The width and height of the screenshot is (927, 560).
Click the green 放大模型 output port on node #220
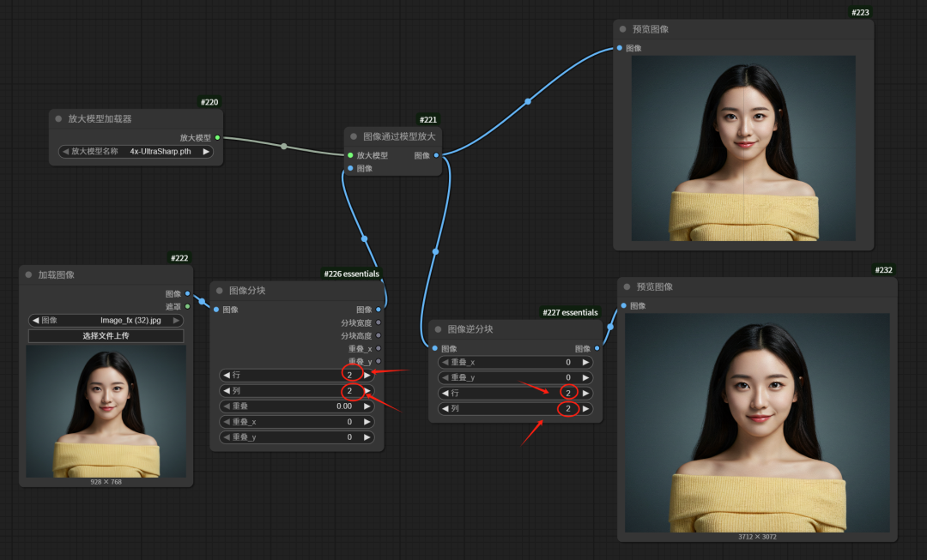point(217,137)
